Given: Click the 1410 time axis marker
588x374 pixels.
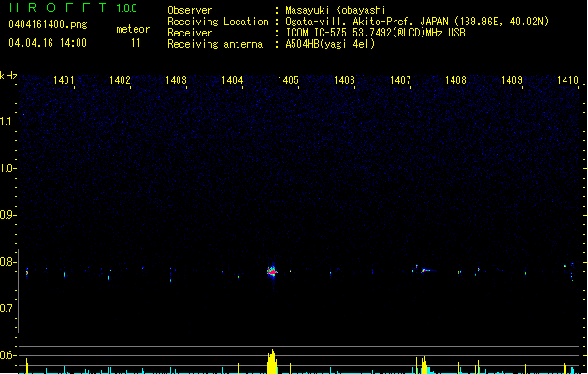Looking at the screenshot, I should [567, 80].
